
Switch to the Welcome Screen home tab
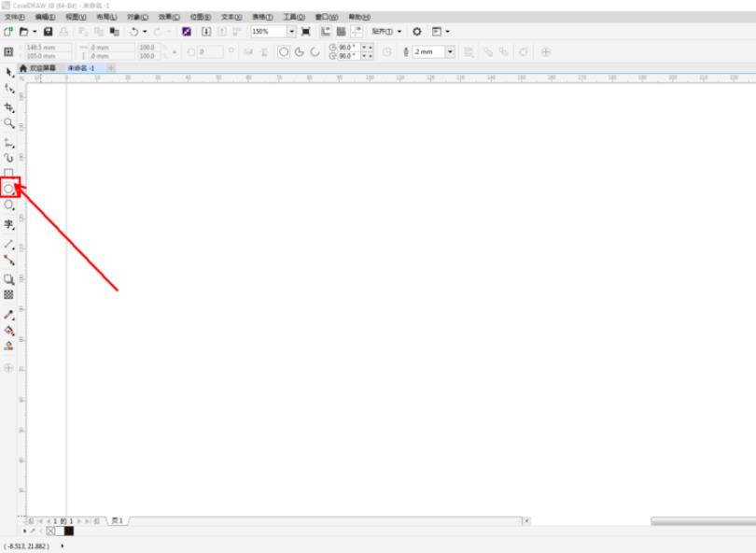click(37, 68)
